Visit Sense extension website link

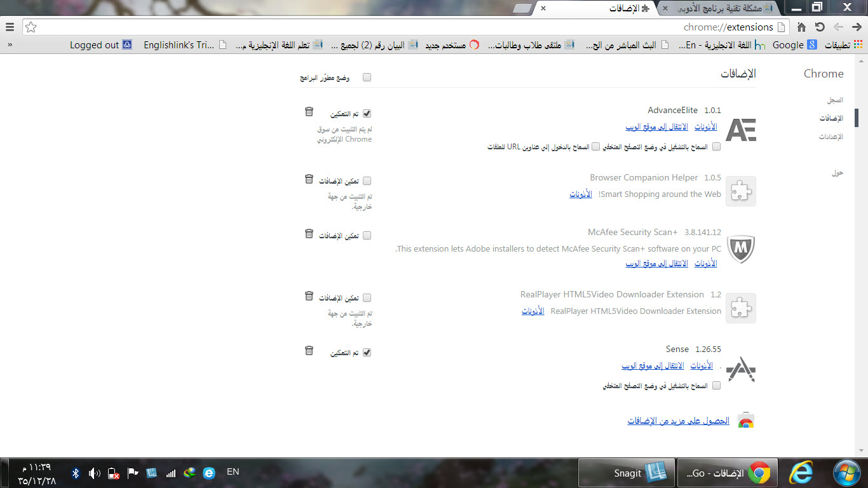coord(653,366)
